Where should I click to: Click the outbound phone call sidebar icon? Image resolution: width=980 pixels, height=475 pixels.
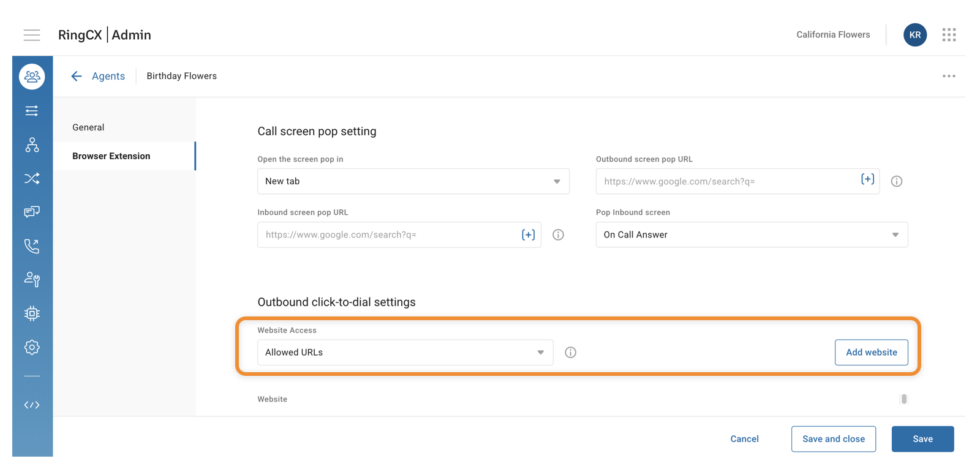coord(32,246)
